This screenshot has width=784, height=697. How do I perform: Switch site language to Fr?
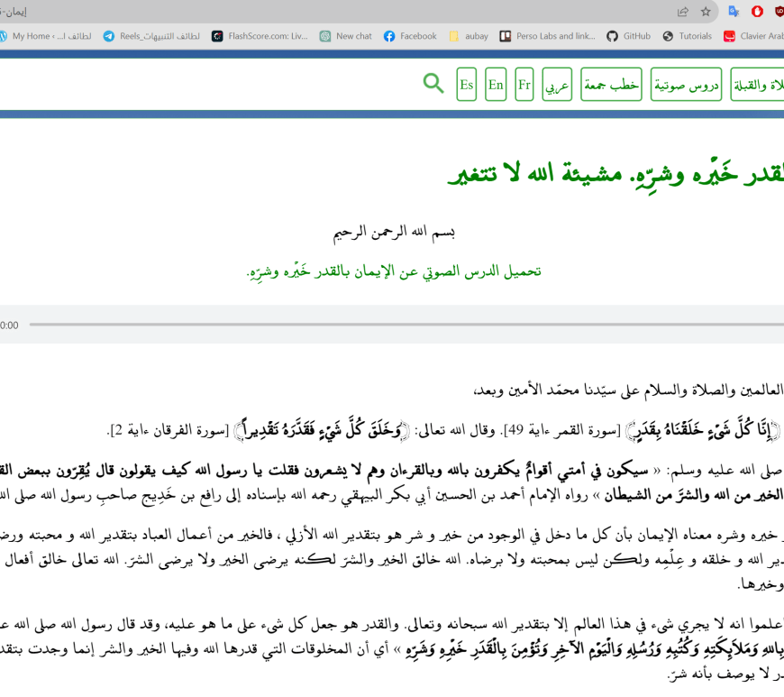524,85
